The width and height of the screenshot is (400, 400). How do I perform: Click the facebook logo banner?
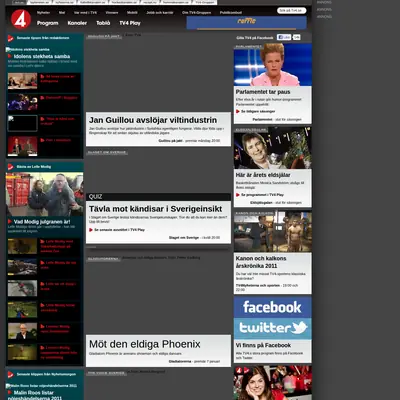[x=273, y=307]
